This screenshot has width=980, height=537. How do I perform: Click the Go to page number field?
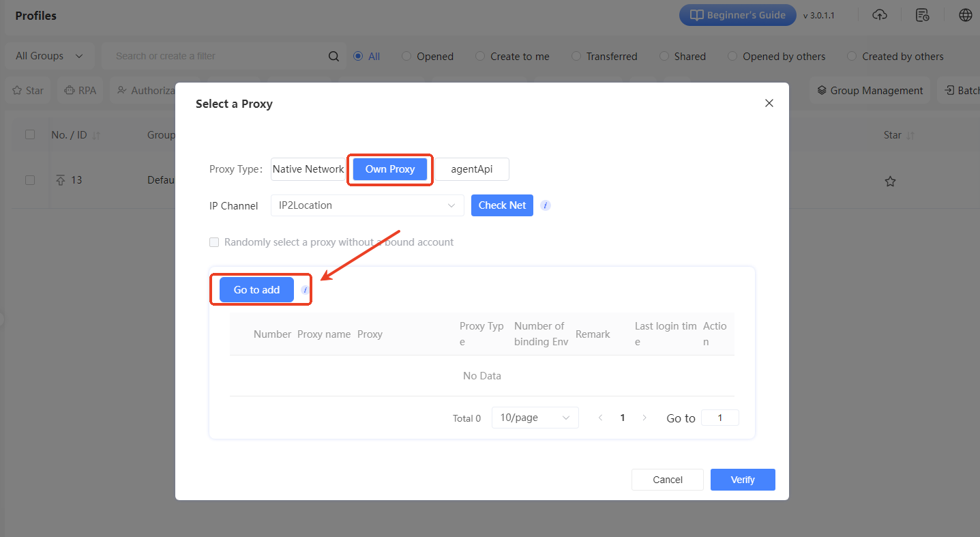[719, 418]
